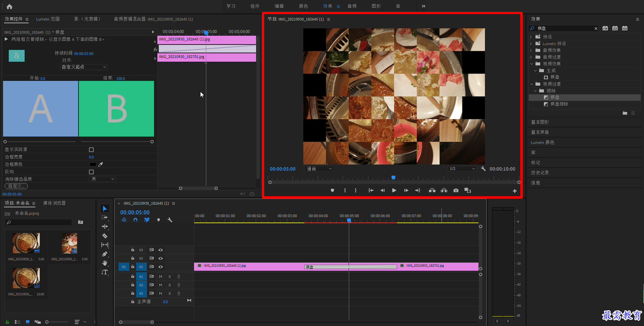Screen dimensions: 644x326
Task: Click Export Frame camera icon
Action: [x=456, y=190]
